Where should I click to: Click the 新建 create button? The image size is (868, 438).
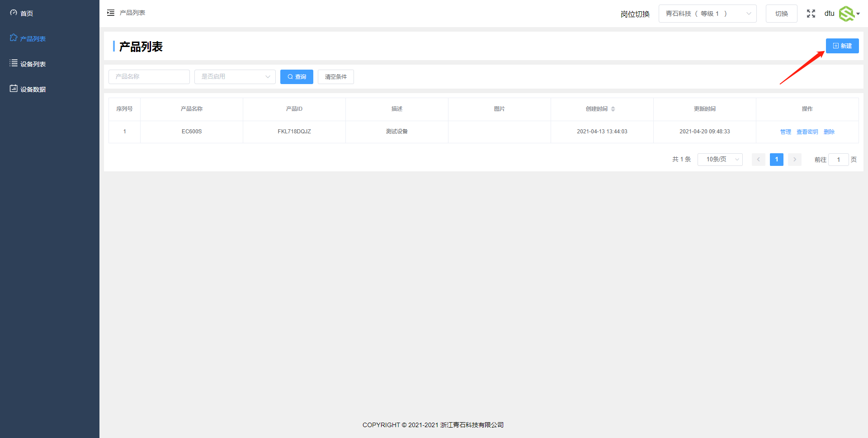842,46
